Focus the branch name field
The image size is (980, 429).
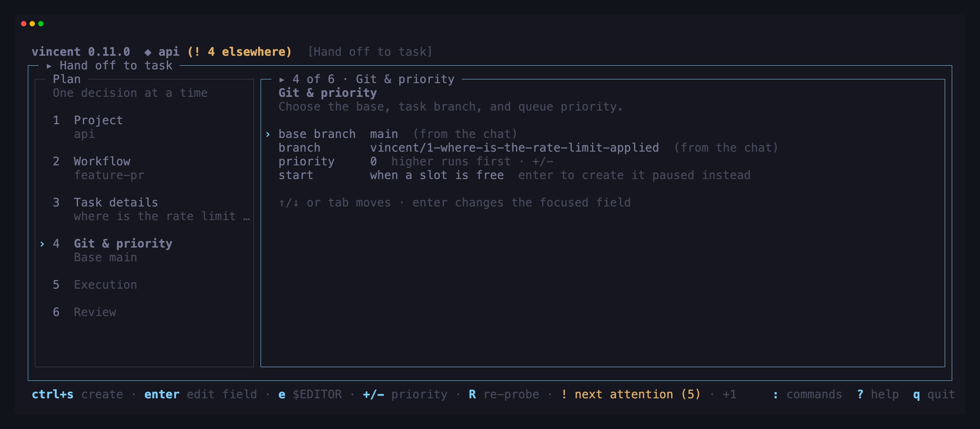514,148
